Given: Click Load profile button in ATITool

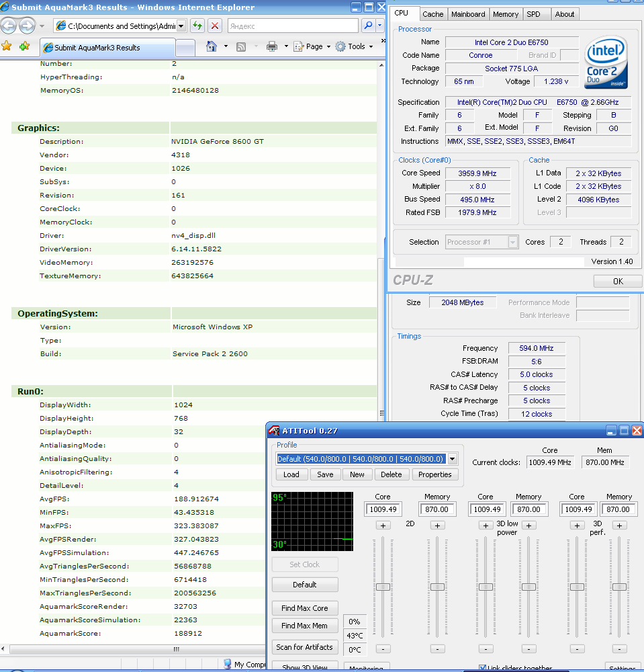Looking at the screenshot, I should 291,474.
